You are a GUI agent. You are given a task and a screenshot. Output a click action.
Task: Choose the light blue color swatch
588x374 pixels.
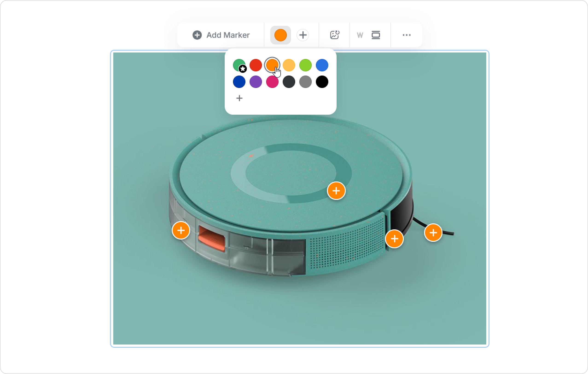click(x=322, y=65)
